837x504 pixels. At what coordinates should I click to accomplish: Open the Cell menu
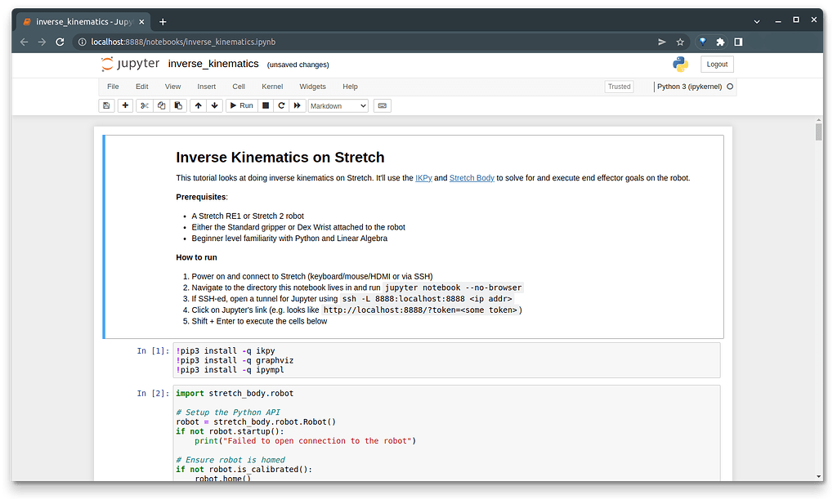(x=239, y=87)
